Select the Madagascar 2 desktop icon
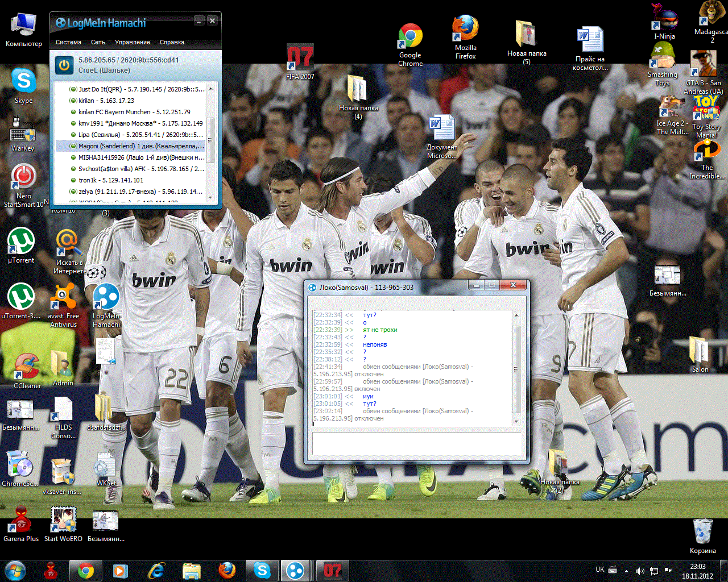The height and width of the screenshot is (582, 728). [712, 23]
